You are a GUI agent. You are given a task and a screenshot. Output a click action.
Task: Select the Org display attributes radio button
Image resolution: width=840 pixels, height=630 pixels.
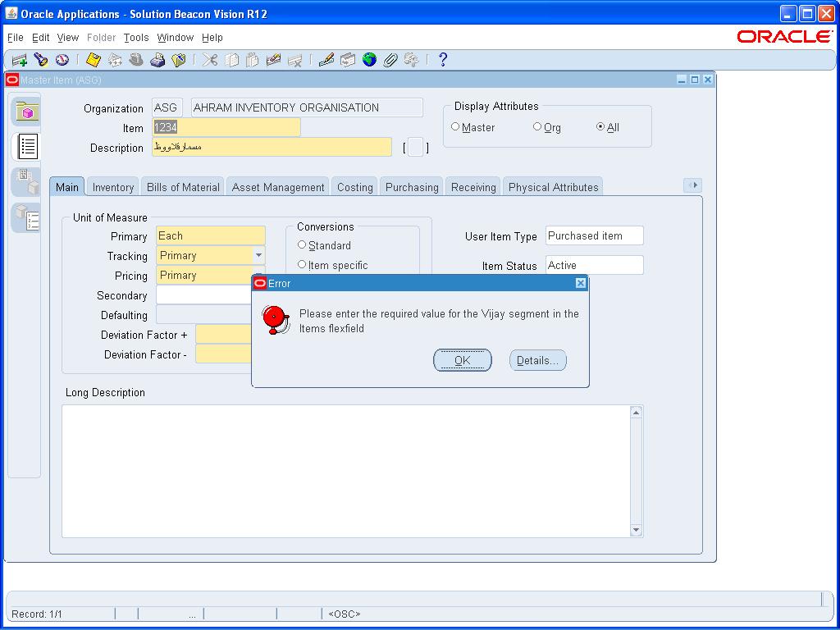(x=537, y=127)
